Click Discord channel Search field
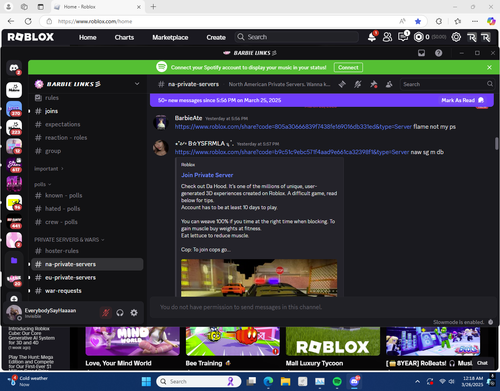Image resolution: width=500 pixels, height=391 pixels. point(447,84)
